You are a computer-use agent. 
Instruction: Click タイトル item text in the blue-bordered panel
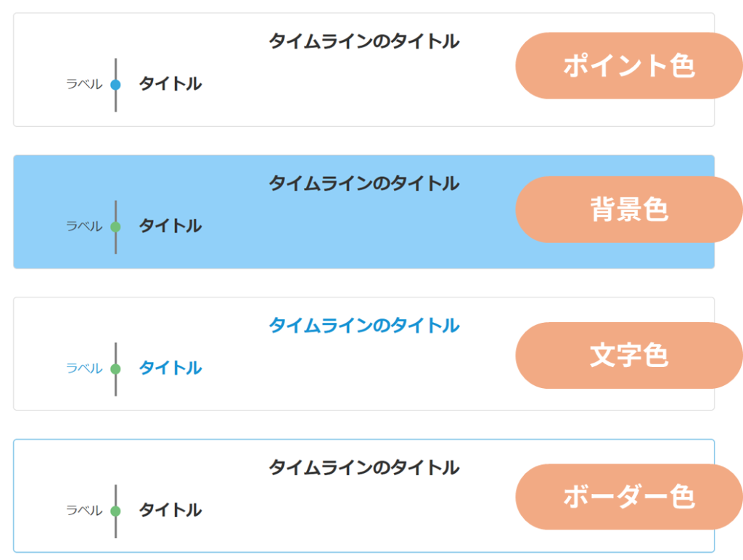coord(171,511)
